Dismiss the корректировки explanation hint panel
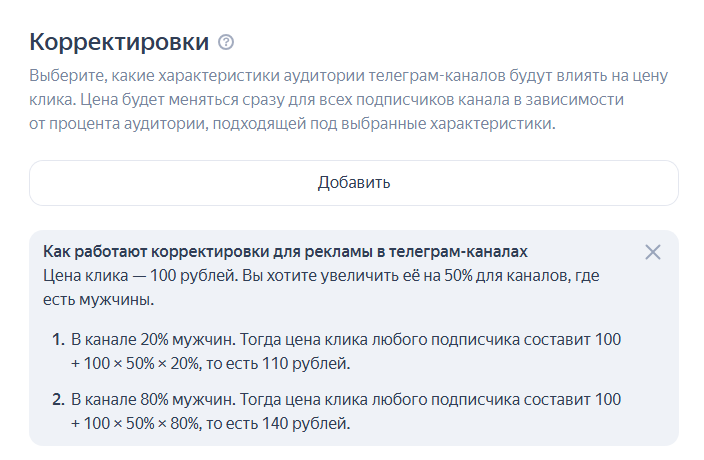The image size is (704, 460). pos(653,252)
